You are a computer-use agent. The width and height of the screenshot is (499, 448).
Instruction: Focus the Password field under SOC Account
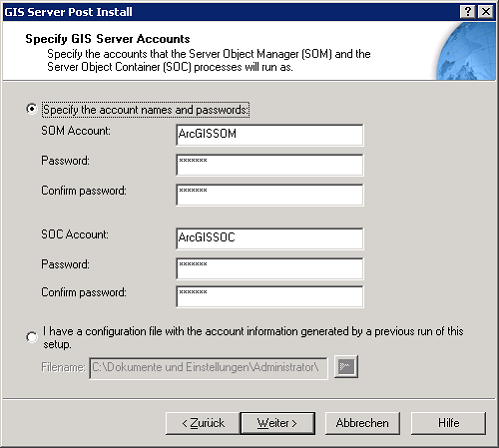click(x=270, y=268)
